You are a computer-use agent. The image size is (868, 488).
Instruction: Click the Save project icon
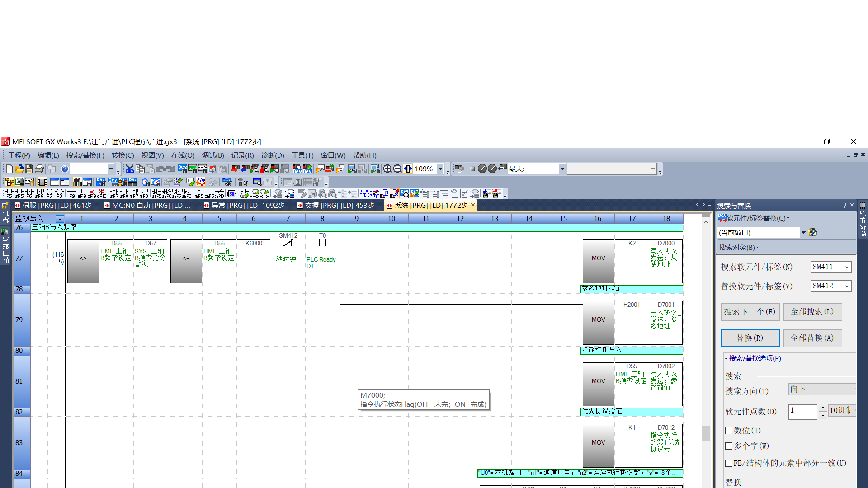pos(29,169)
